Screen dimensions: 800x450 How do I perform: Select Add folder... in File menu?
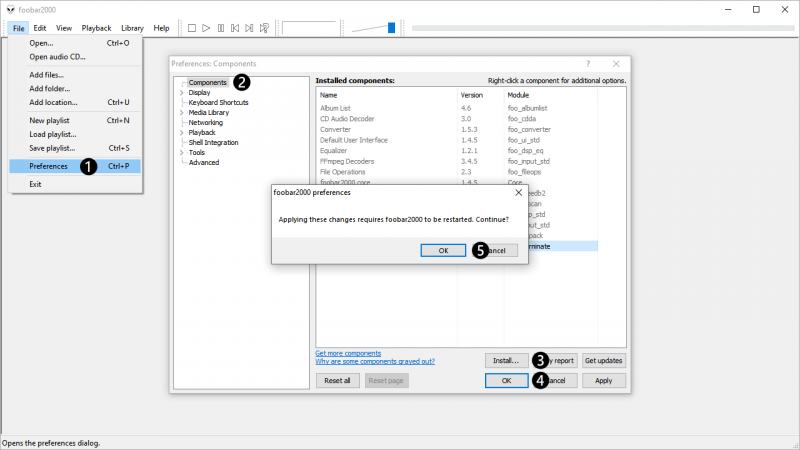click(49, 88)
